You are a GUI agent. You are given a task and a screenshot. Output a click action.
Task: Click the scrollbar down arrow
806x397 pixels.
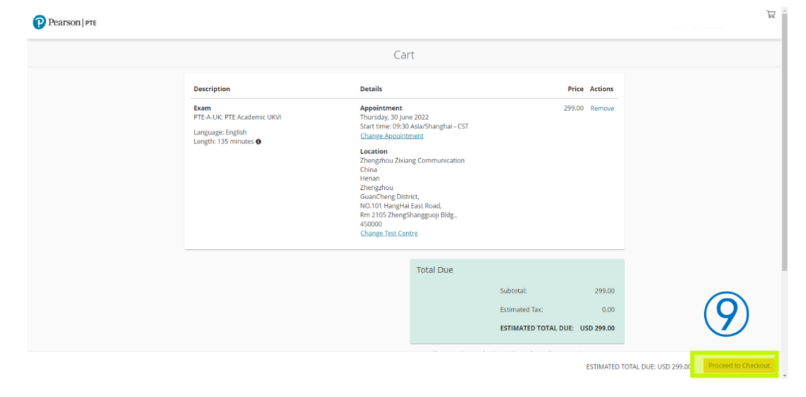[x=784, y=376]
